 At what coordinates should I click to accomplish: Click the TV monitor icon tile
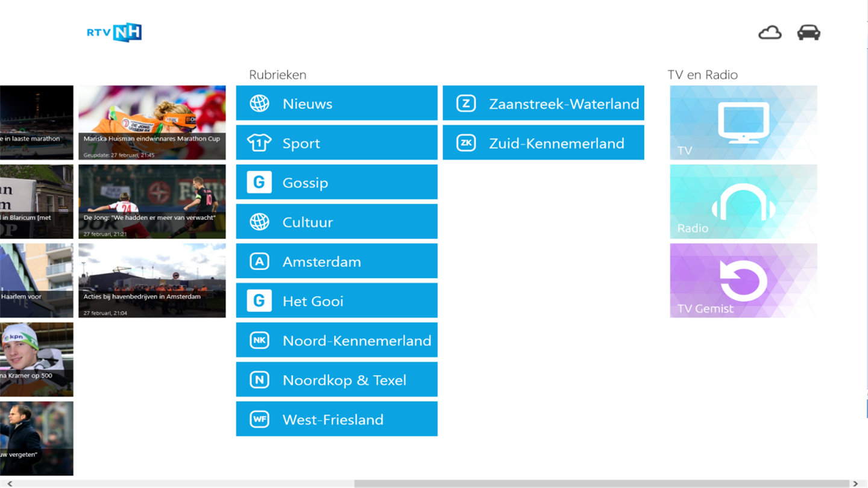[x=743, y=123]
